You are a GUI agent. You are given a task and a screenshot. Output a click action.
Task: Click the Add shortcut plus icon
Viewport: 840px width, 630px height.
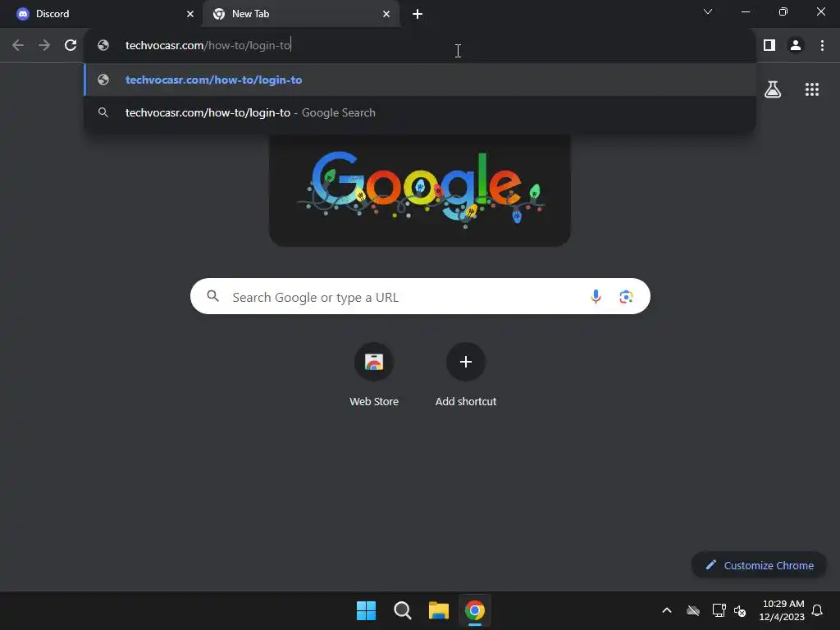[x=466, y=362]
